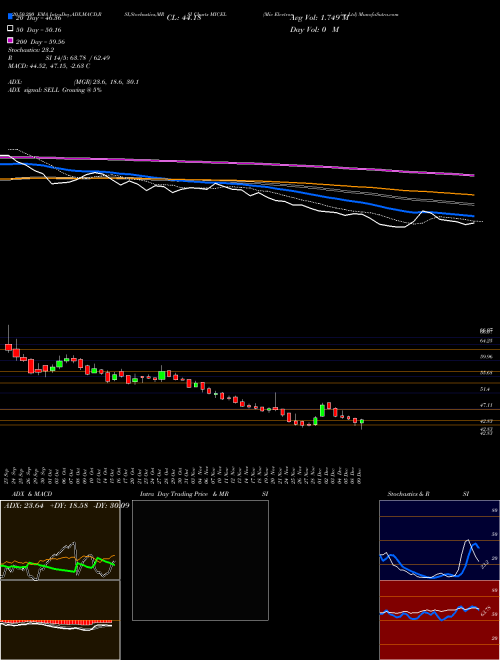Click the RSI 14/3 values line
The image size is (500, 660).
[59, 58]
